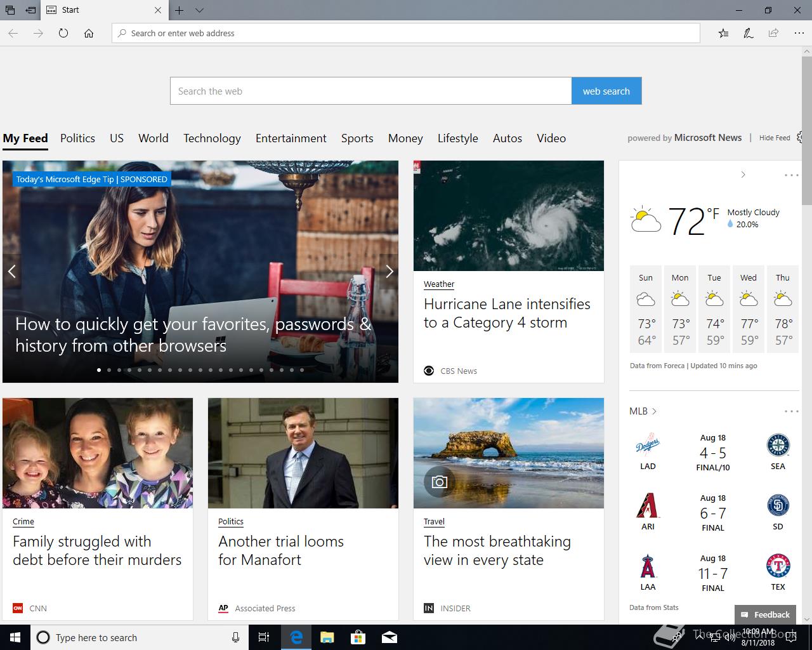Click the Texas Rangers logo
The width and height of the screenshot is (812, 650).
point(778,566)
